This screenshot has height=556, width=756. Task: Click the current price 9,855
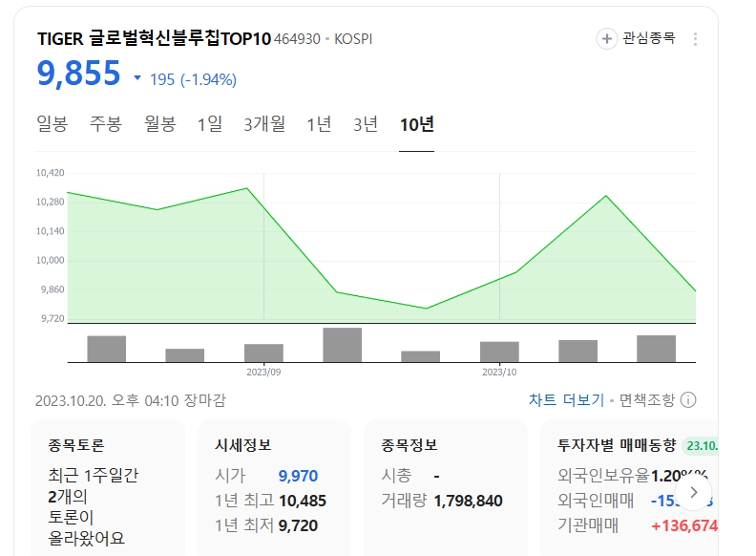78,74
